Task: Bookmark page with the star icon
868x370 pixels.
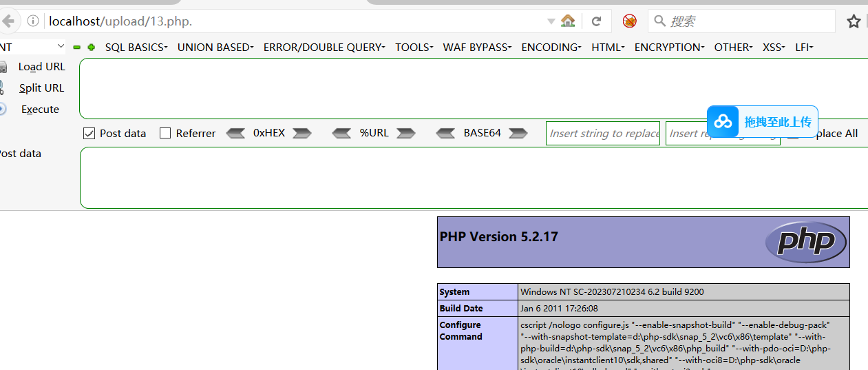Action: [x=854, y=21]
